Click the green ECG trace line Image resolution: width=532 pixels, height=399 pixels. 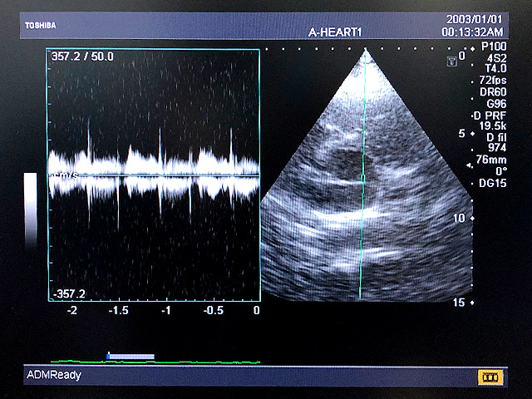click(155, 362)
